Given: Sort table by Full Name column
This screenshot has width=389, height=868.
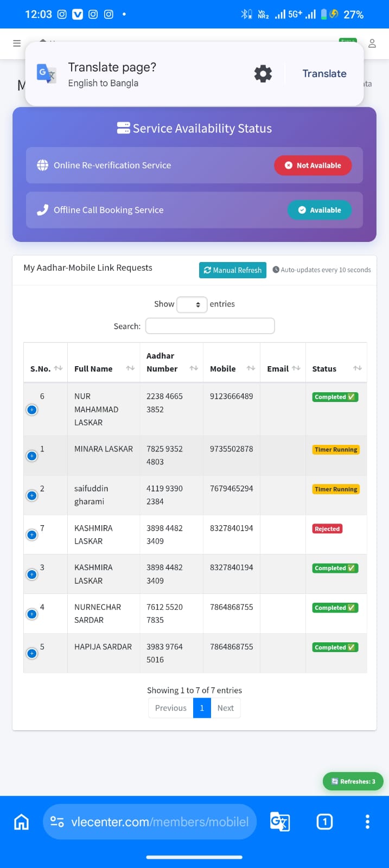Looking at the screenshot, I should (x=103, y=369).
